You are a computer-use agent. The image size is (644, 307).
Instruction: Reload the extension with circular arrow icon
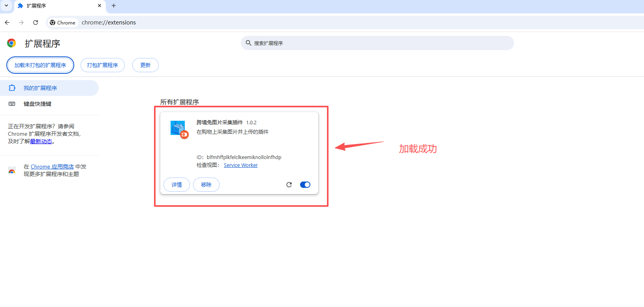pos(289,185)
